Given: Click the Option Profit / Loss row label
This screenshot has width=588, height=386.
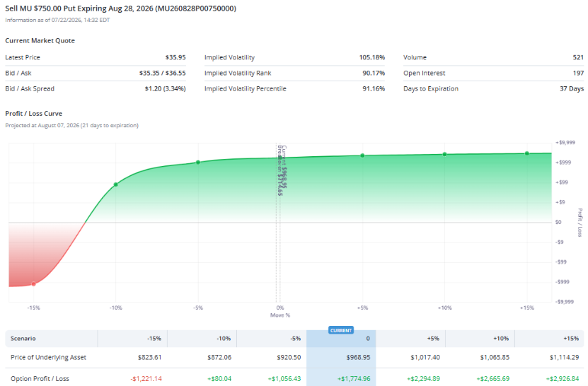Looking at the screenshot, I should click(x=40, y=378).
